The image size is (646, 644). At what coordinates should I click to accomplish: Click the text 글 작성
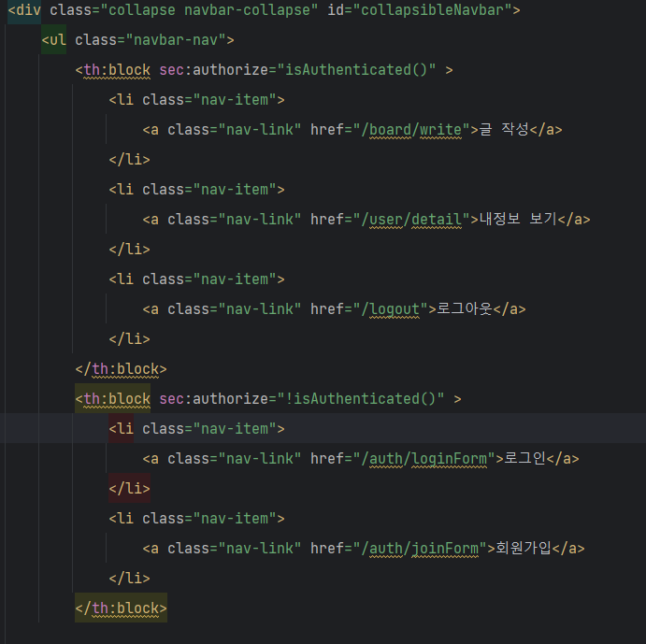pos(504,129)
